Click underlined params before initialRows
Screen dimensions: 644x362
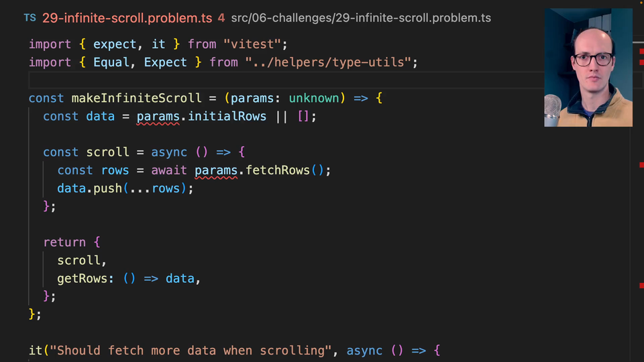pyautogui.click(x=158, y=116)
